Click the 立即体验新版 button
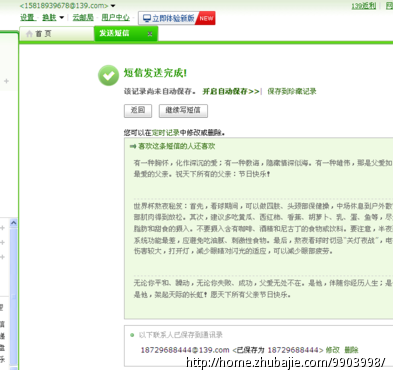The width and height of the screenshot is (393, 370). tap(177, 18)
